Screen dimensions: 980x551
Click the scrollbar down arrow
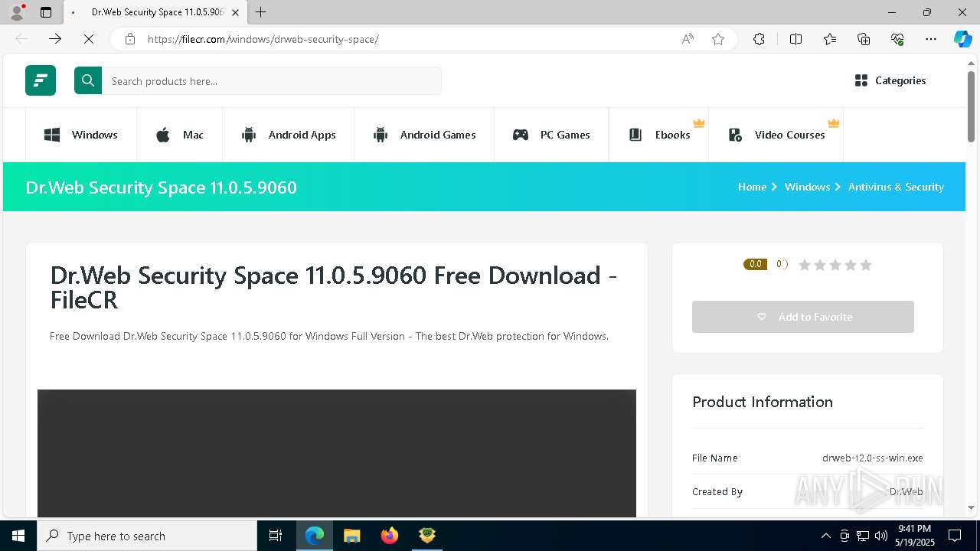point(971,507)
